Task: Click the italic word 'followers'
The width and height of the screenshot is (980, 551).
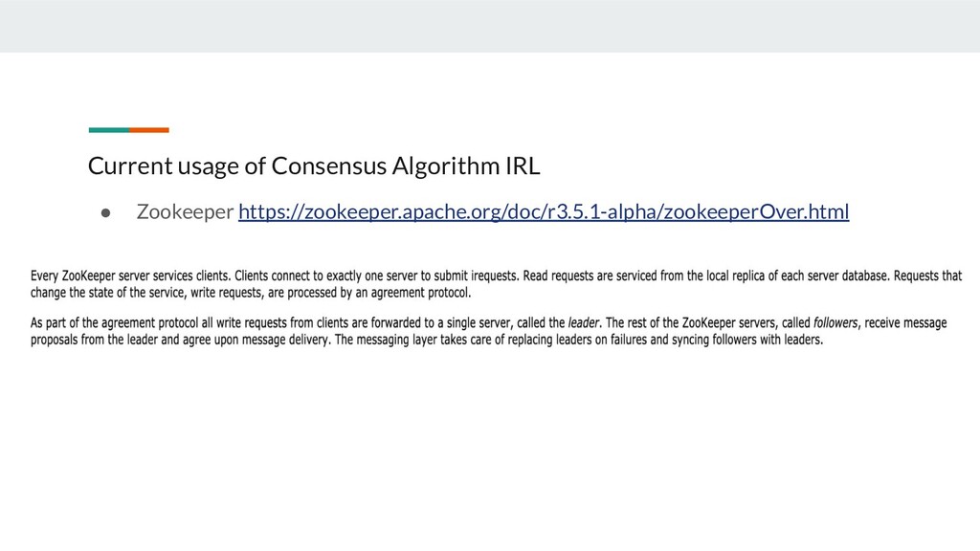Action: [x=835, y=323]
